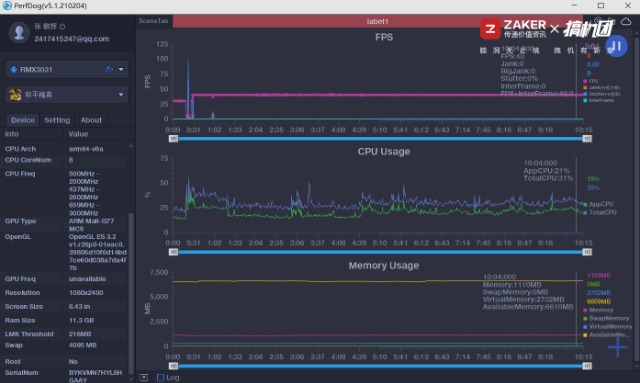Toggle the VirtualMemory legend series

click(607, 326)
